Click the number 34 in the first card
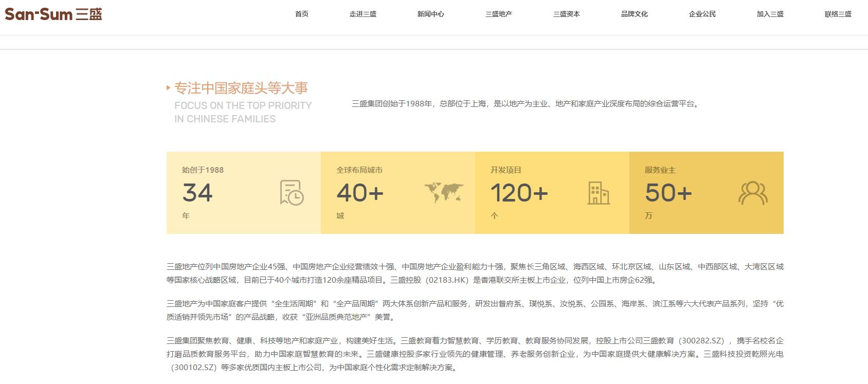The height and width of the screenshot is (384, 868). click(197, 193)
